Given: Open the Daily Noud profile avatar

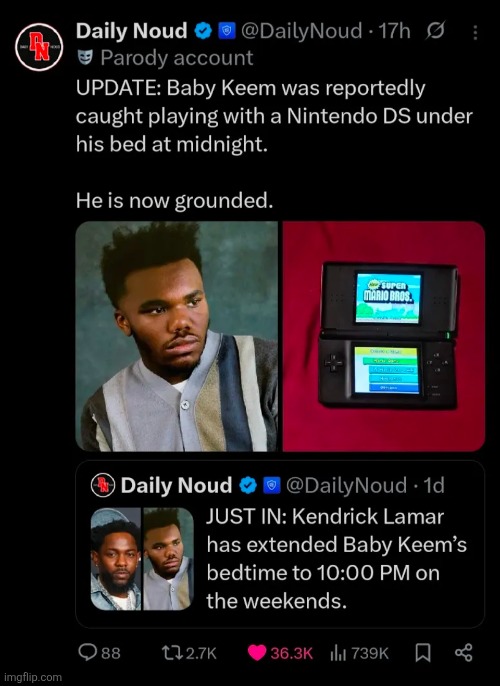Looking at the screenshot, I should pyautogui.click(x=39, y=47).
